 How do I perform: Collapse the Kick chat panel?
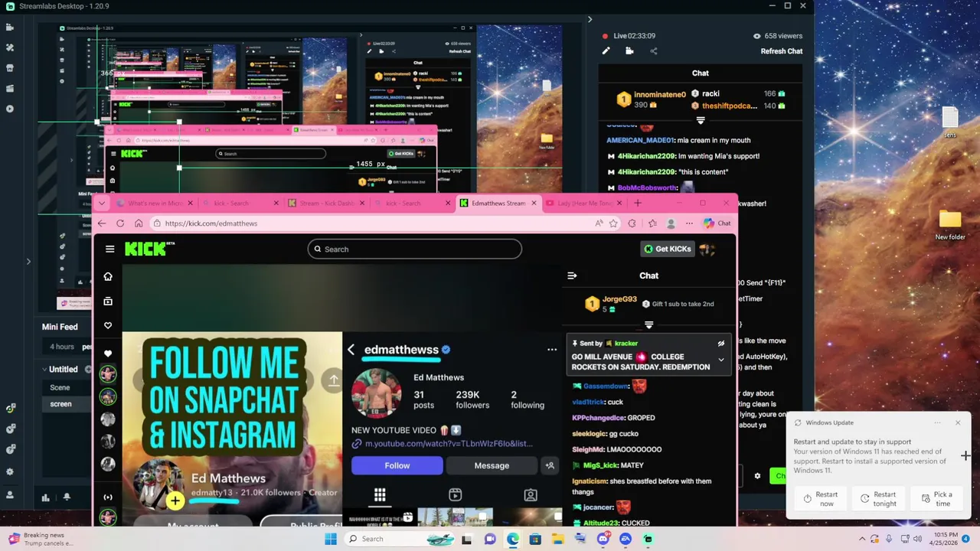pyautogui.click(x=572, y=275)
